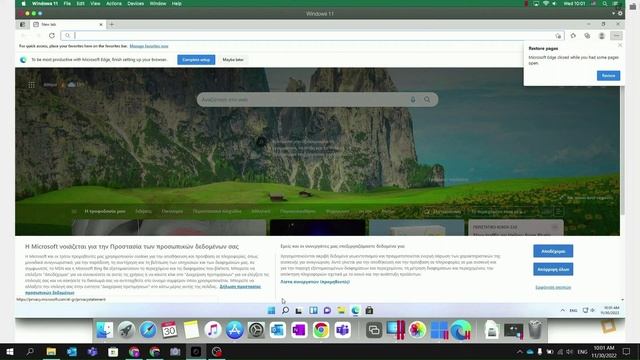
Task: Open Microsoft Teams from the Mac Dock
Action: (x=342, y=330)
